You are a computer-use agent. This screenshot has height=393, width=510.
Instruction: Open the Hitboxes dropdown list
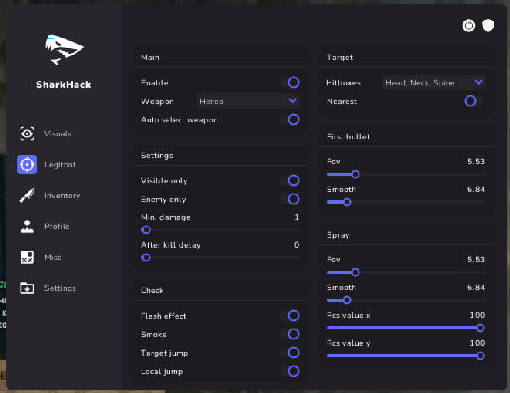[x=433, y=82]
